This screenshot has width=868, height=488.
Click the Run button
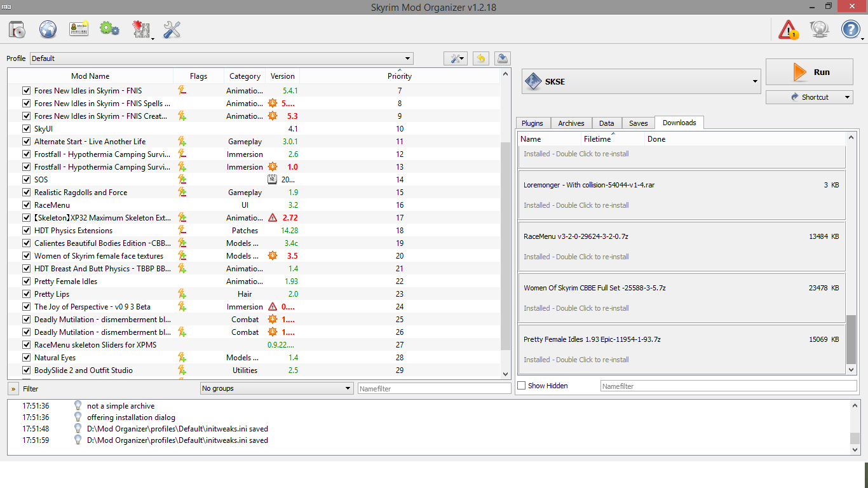click(809, 72)
